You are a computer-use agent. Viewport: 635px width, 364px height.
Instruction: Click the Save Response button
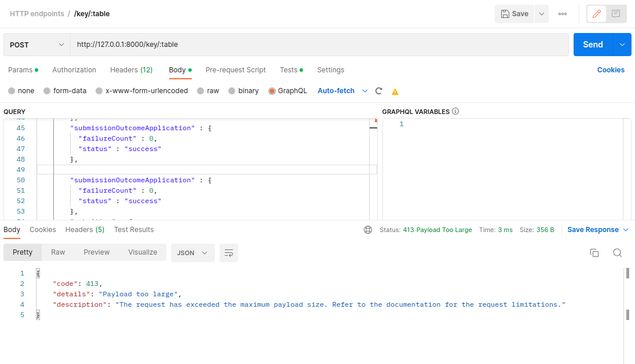(593, 230)
